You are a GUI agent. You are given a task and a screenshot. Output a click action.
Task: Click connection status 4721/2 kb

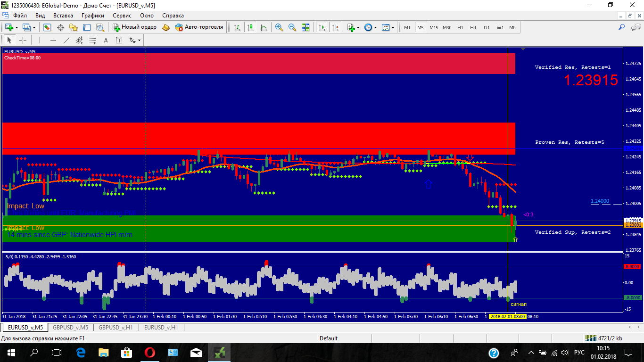pyautogui.click(x=603, y=338)
